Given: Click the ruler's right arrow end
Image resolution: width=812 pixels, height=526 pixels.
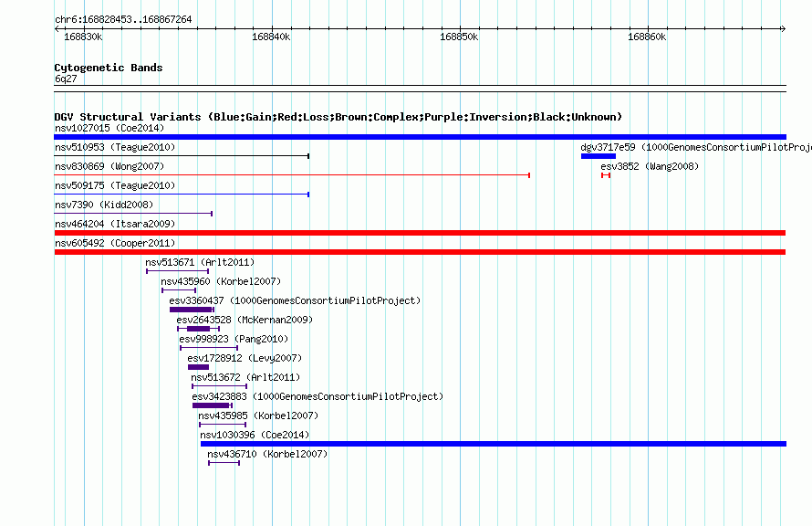Looking at the screenshot, I should coord(784,29).
